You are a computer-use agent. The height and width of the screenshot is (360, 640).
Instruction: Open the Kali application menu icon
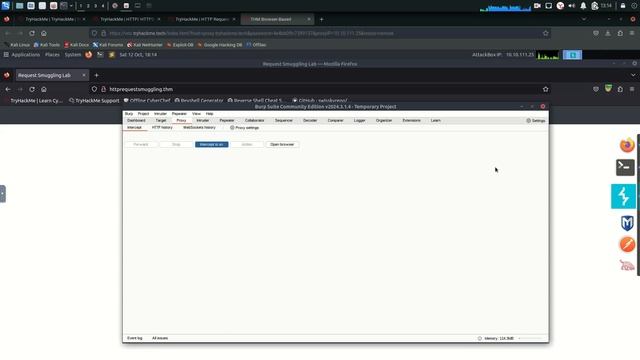(x=5, y=6)
